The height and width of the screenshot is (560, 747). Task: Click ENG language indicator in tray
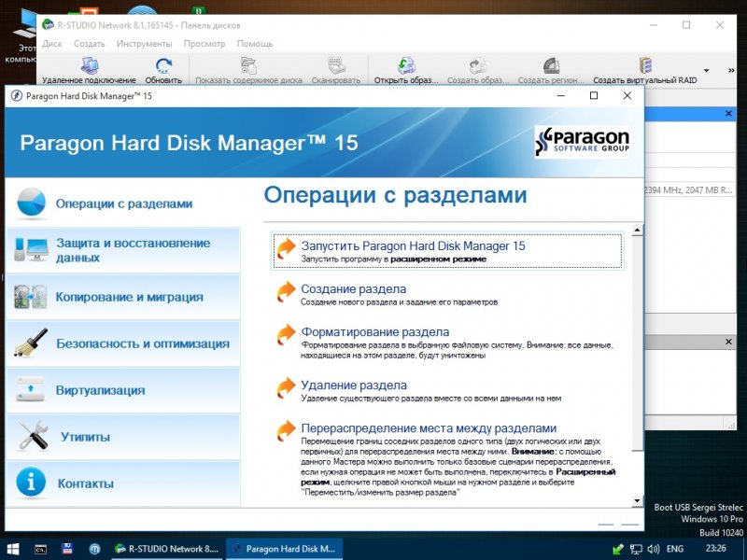(x=674, y=549)
